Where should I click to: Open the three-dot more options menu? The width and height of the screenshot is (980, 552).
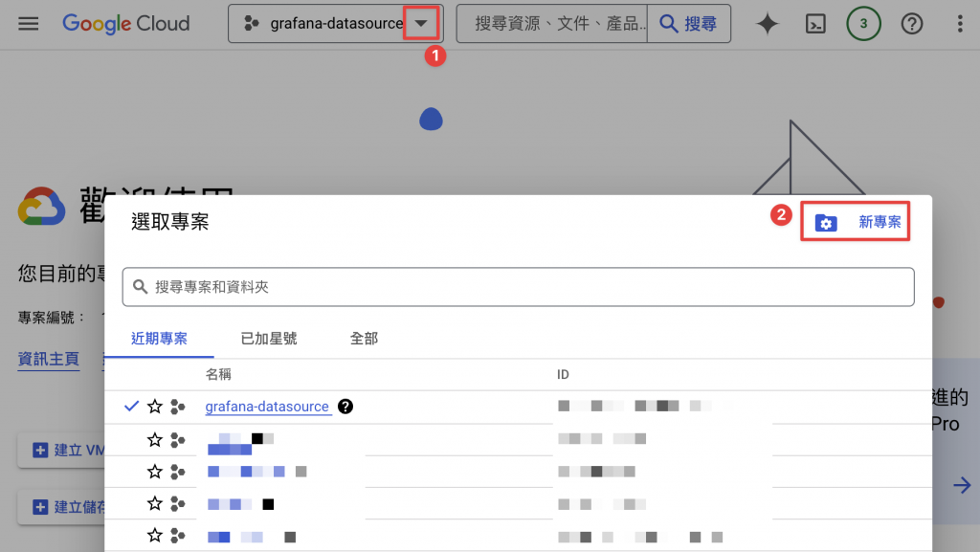click(960, 24)
